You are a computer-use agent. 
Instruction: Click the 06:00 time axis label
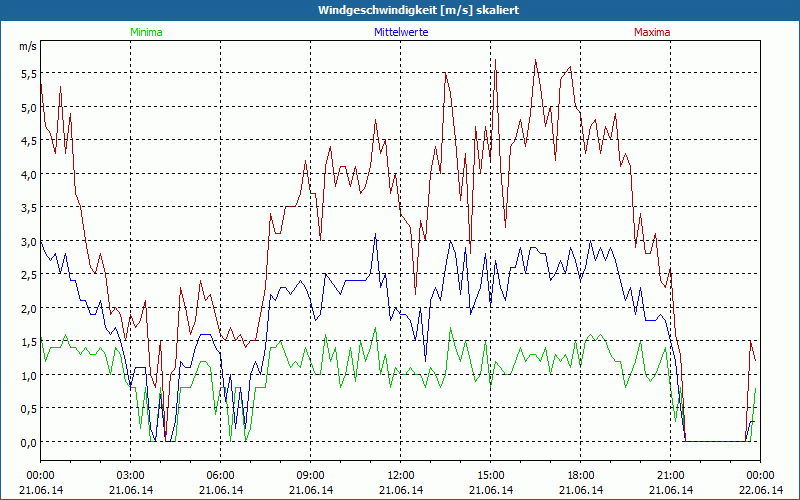click(x=220, y=476)
